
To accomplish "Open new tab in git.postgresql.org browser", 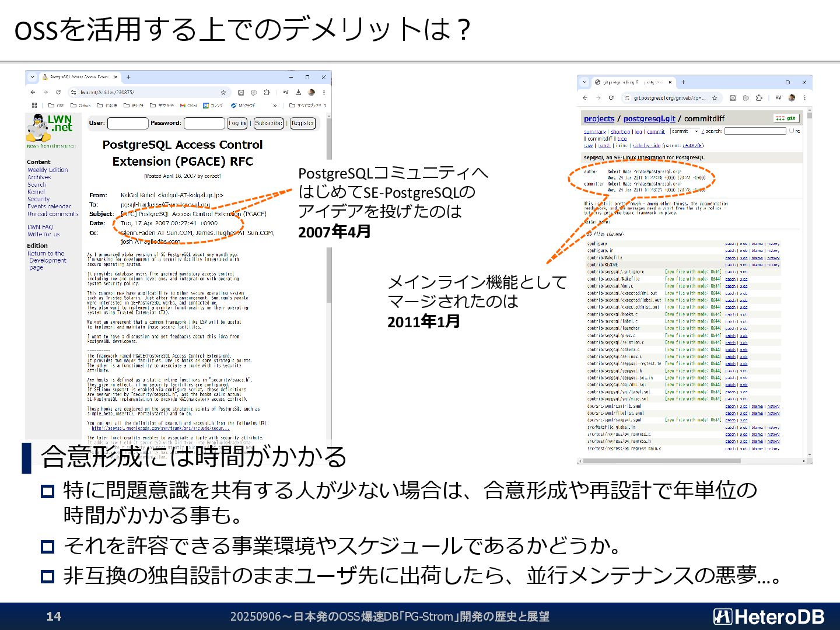I will [x=683, y=82].
